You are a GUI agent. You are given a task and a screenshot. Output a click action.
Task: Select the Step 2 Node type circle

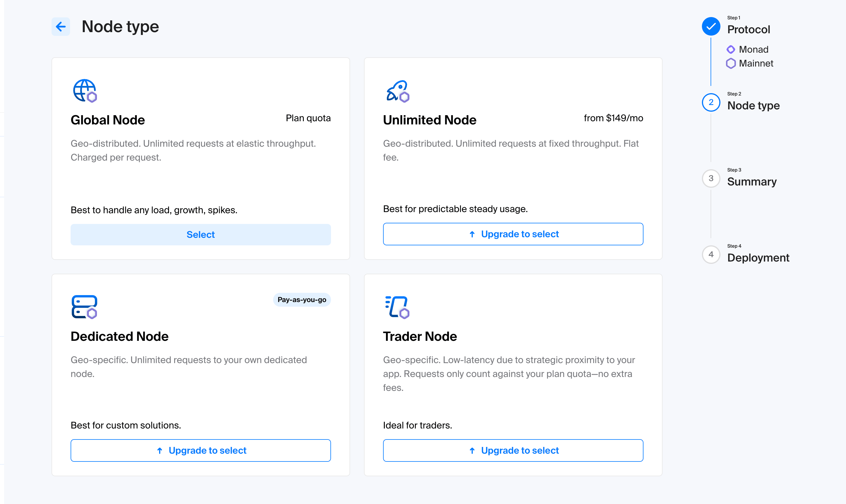point(711,102)
